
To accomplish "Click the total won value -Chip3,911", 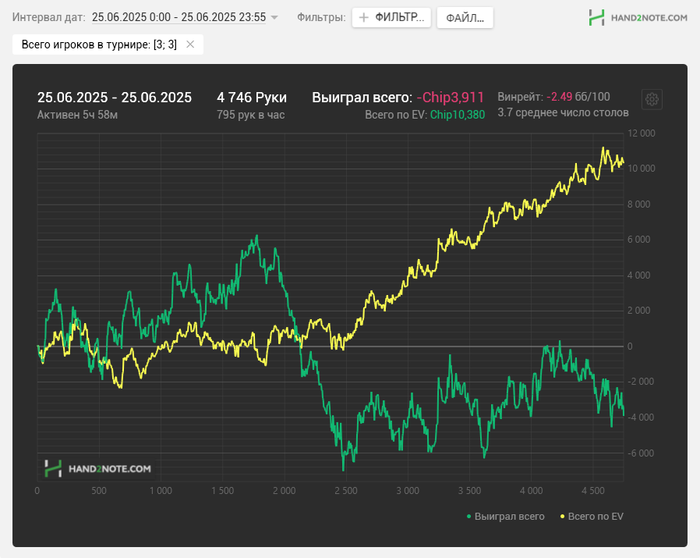I will [x=450, y=97].
